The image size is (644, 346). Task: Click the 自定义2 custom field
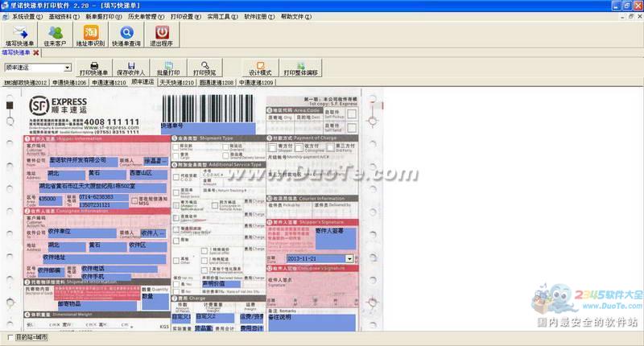(214, 318)
